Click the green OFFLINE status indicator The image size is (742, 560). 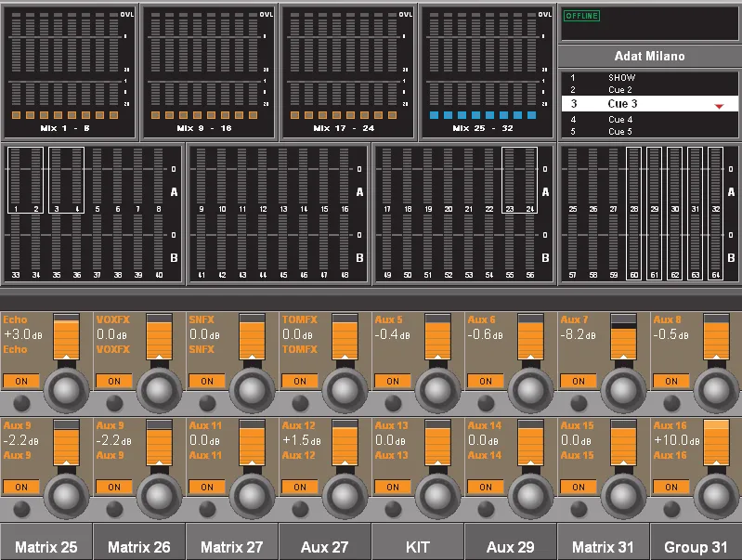coord(581,16)
